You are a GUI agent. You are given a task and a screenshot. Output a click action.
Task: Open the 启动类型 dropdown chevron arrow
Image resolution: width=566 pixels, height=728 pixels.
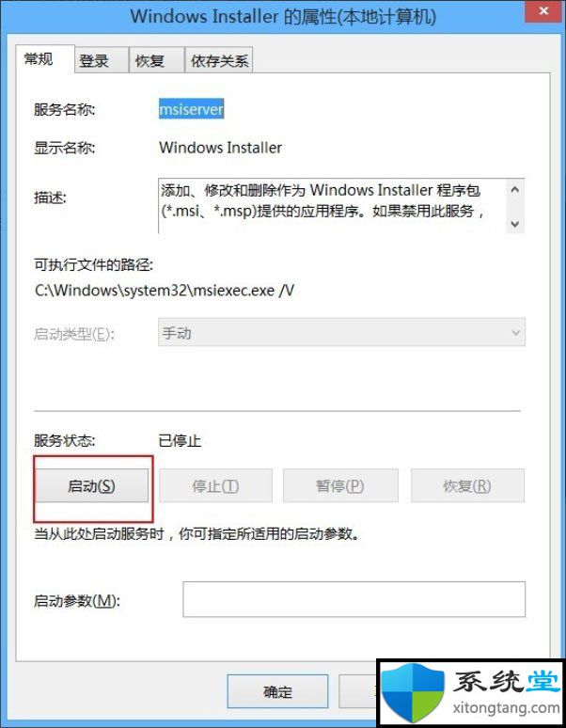coord(515,333)
